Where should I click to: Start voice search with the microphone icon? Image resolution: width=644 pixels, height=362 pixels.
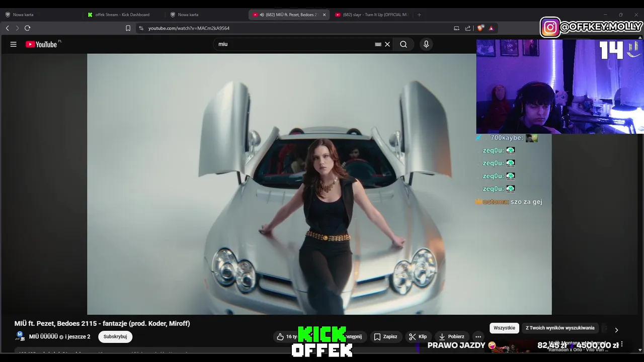[426, 44]
